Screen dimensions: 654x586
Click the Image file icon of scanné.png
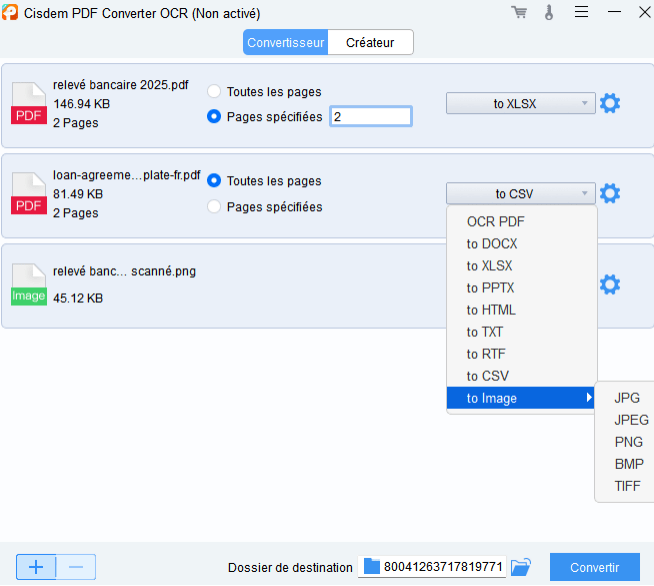pyautogui.click(x=29, y=284)
